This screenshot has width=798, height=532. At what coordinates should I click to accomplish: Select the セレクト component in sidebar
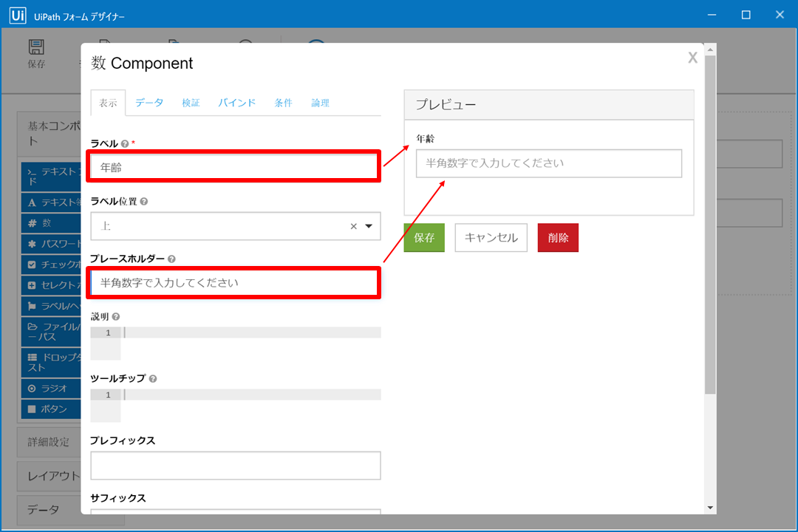52,285
